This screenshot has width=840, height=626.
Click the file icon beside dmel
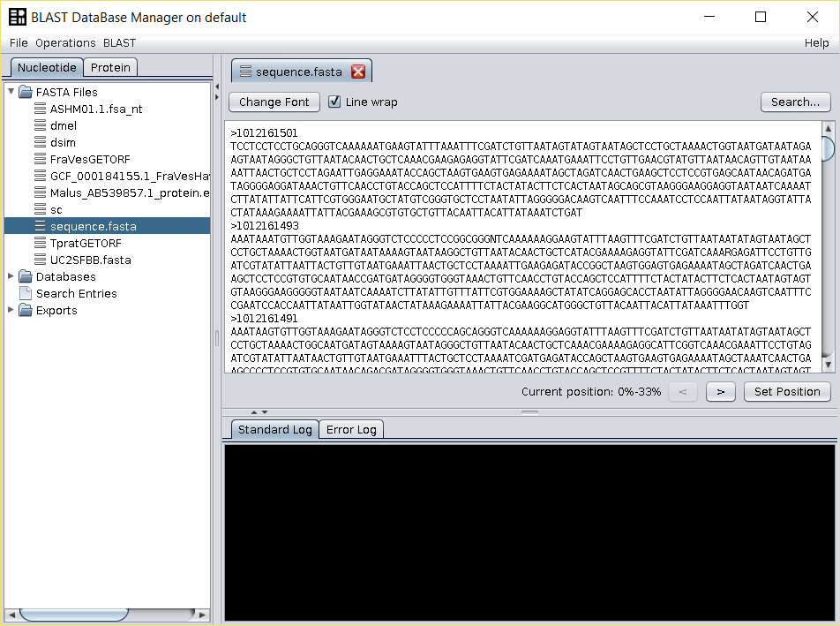pos(40,125)
